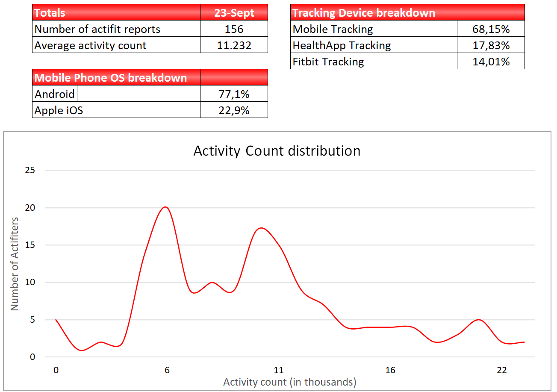The width and height of the screenshot is (557, 392).
Task: Click the Mobile Phone OS breakdown header
Action: pos(116,78)
